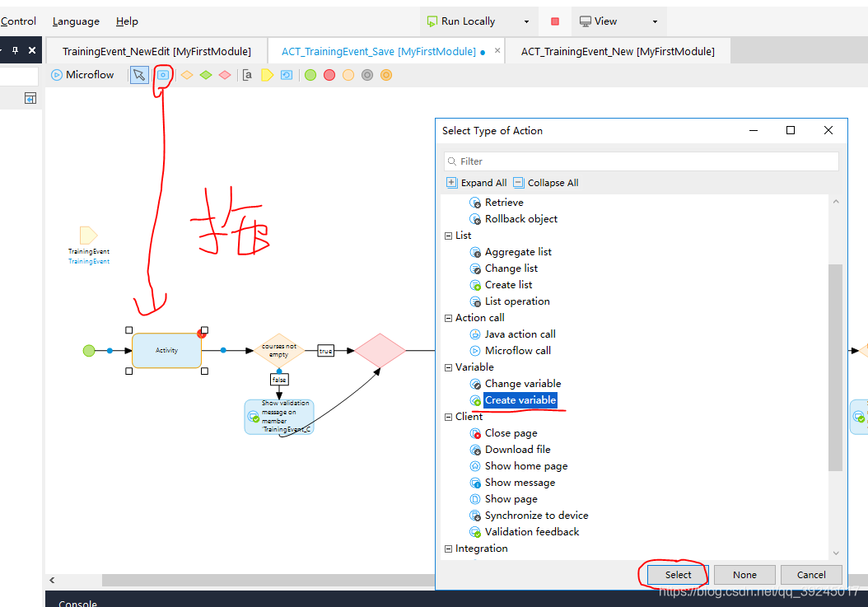The image size is (868, 607).
Task: Choose the red end event tool
Action: [x=329, y=75]
